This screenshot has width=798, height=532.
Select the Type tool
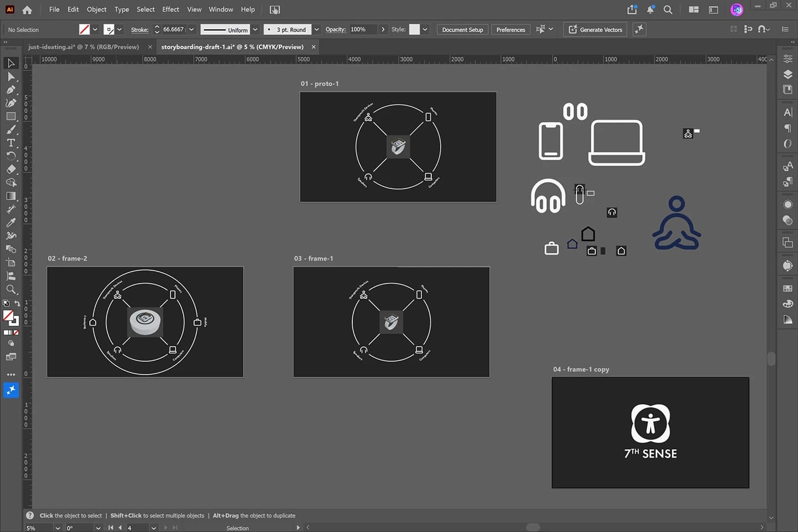click(x=11, y=143)
